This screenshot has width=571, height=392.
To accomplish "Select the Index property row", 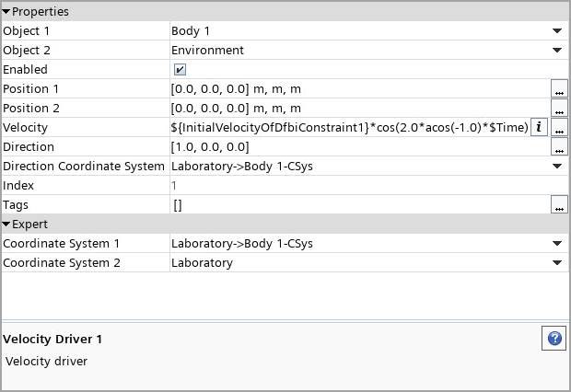I will tap(83, 186).
